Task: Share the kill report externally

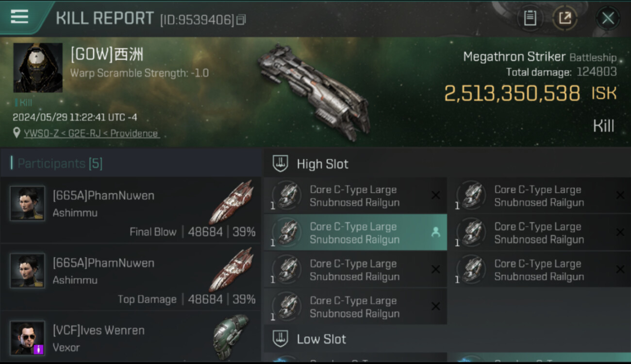Action: pyautogui.click(x=565, y=18)
